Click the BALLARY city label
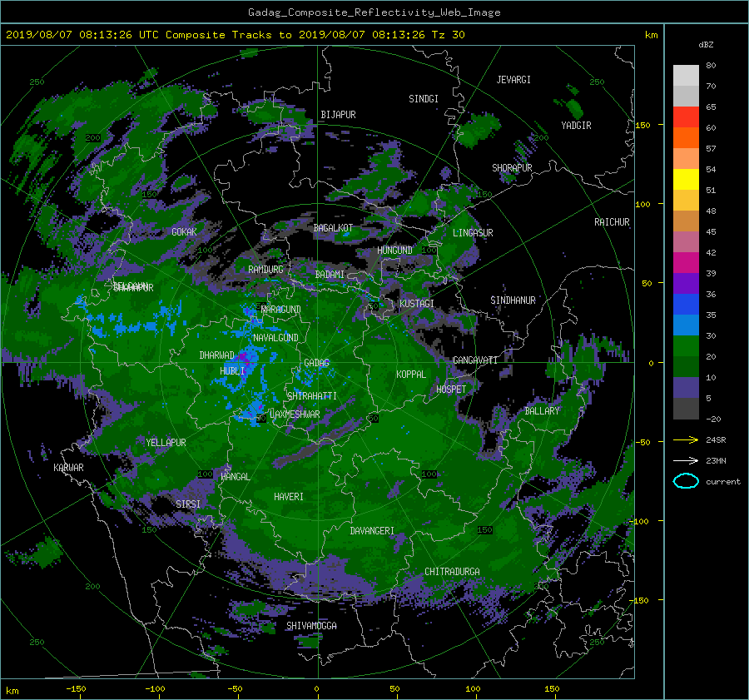 542,411
